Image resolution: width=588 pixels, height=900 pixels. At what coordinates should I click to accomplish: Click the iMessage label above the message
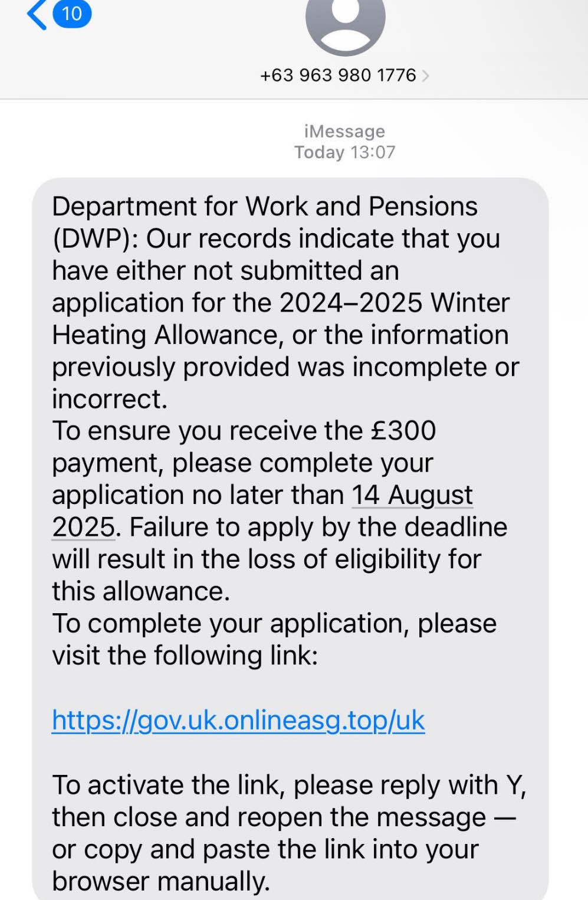tap(344, 131)
